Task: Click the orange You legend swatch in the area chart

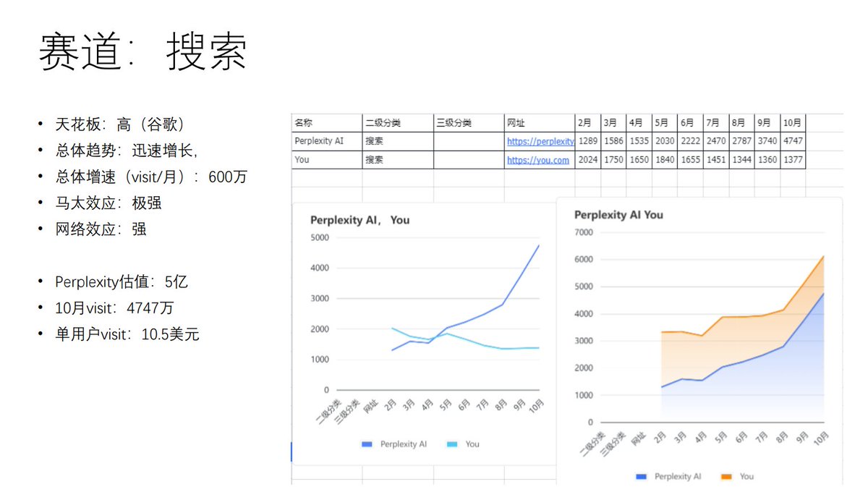Action: tap(726, 476)
